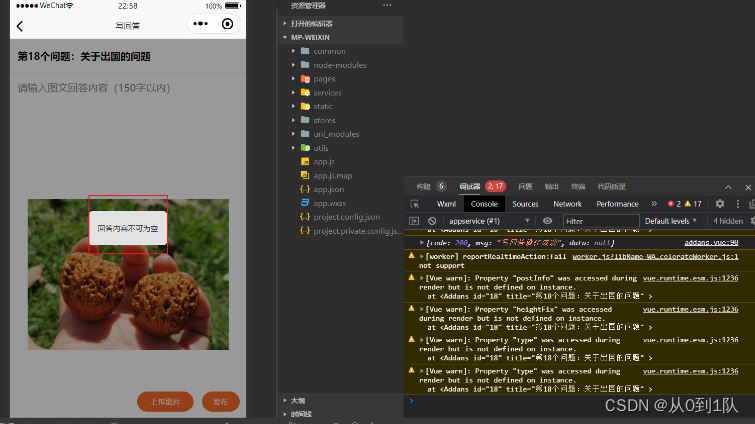Click the utils folder icon
The height and width of the screenshot is (424, 755).
pos(305,148)
